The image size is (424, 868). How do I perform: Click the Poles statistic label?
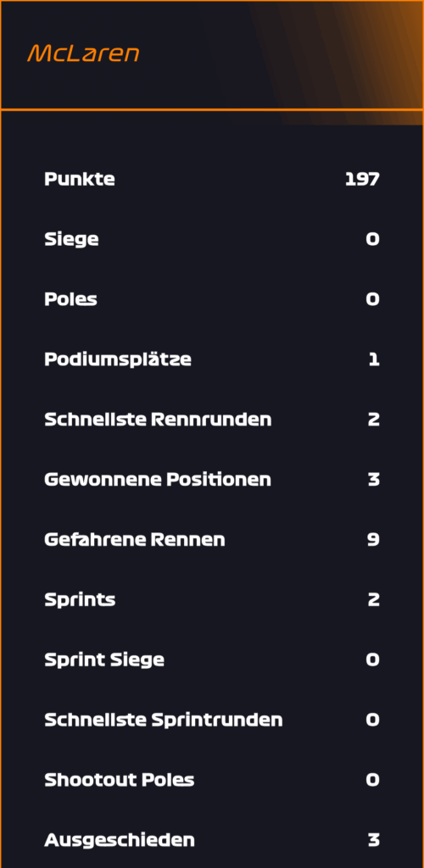point(71,299)
